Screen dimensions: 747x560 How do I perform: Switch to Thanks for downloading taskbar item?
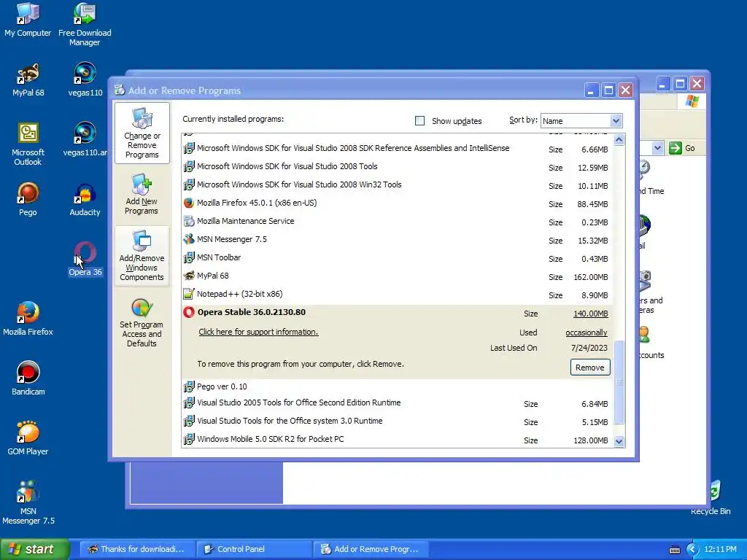tap(137, 549)
